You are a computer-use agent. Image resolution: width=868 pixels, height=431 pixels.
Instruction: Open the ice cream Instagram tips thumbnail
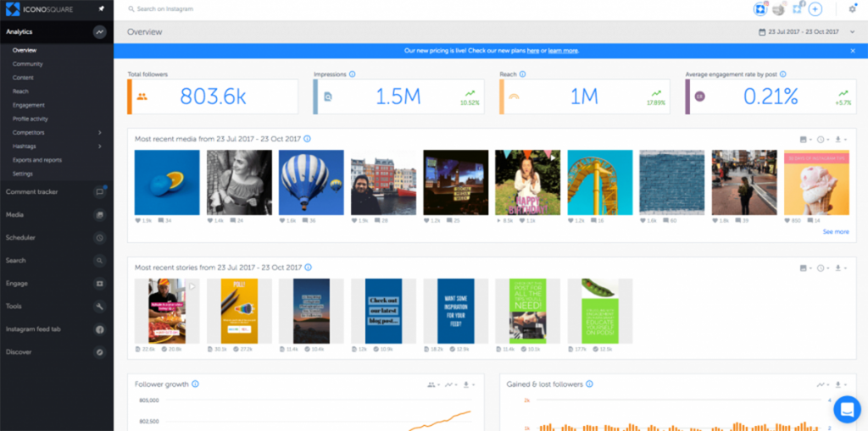coord(816,183)
